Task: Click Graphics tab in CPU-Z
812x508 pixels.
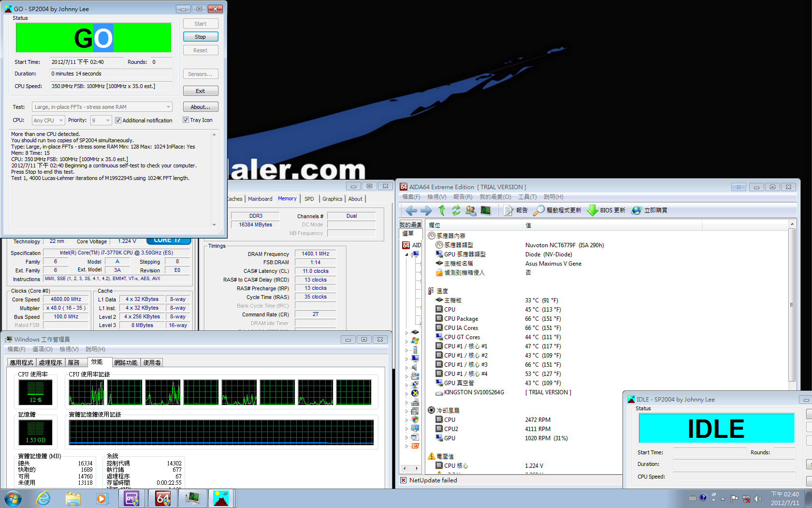Action: click(x=333, y=199)
